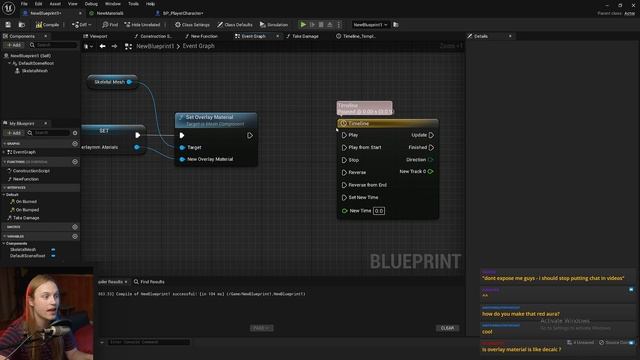Image resolution: width=640 pixels, height=360 pixels.
Task: Toggle visibility of SkeletalMesh variable
Action: pyautogui.click(x=53, y=249)
